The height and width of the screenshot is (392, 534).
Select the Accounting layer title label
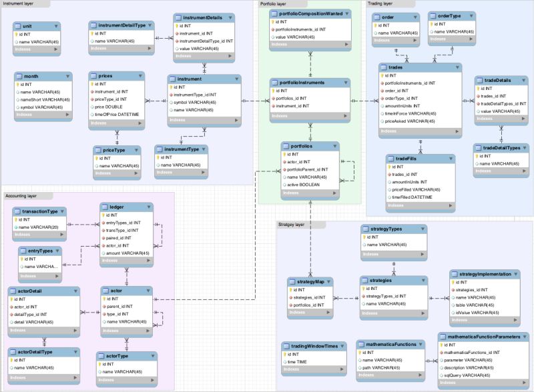[x=21, y=195]
